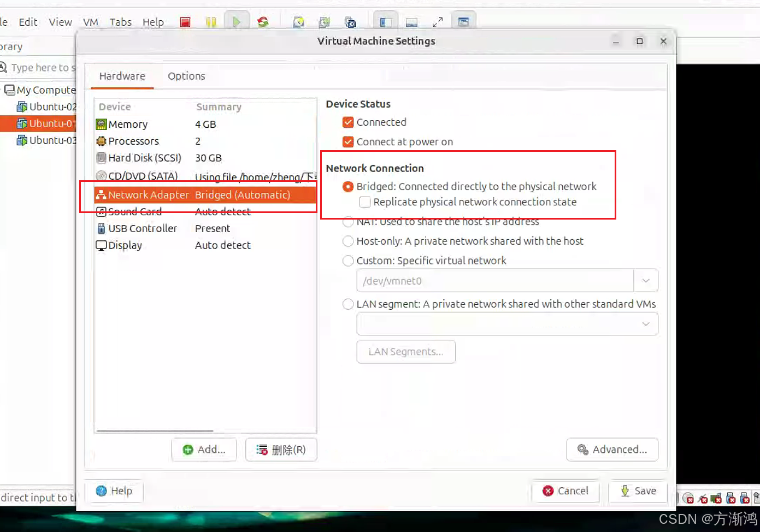This screenshot has width=760, height=532.
Task: Click the "4 GB" memory summary
Action: coord(205,125)
